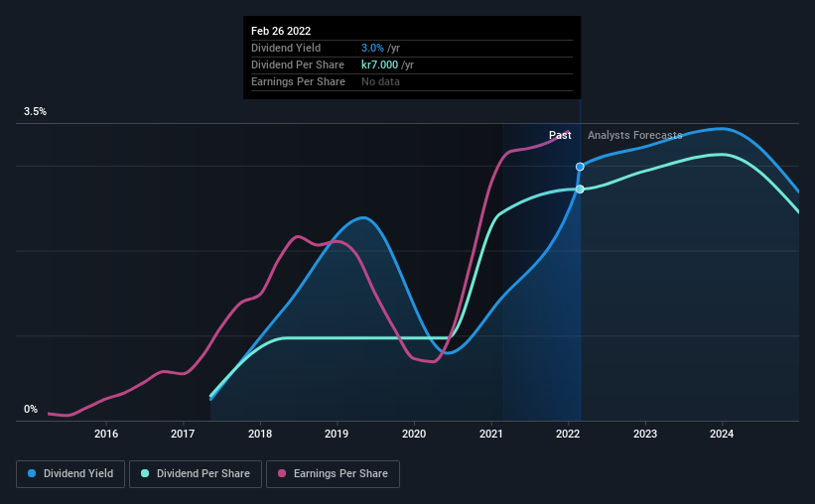The height and width of the screenshot is (504, 815).
Task: Click the tooltip Dividend Yield row label
Action: click(286, 48)
